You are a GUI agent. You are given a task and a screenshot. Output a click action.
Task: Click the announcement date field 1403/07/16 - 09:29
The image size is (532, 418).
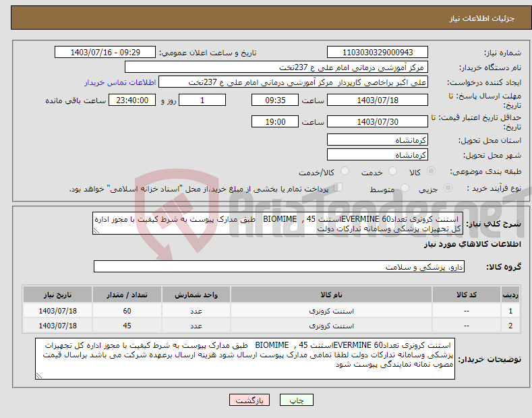pyautogui.click(x=105, y=53)
